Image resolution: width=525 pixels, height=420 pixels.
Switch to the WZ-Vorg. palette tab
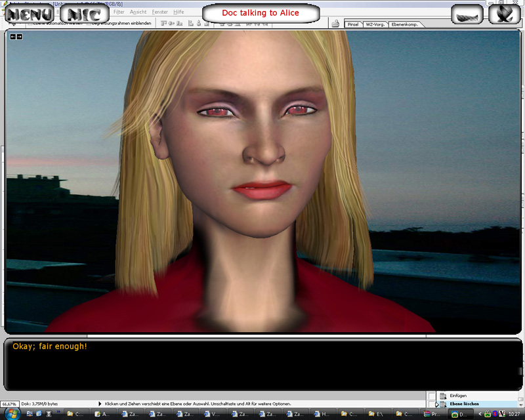375,24
